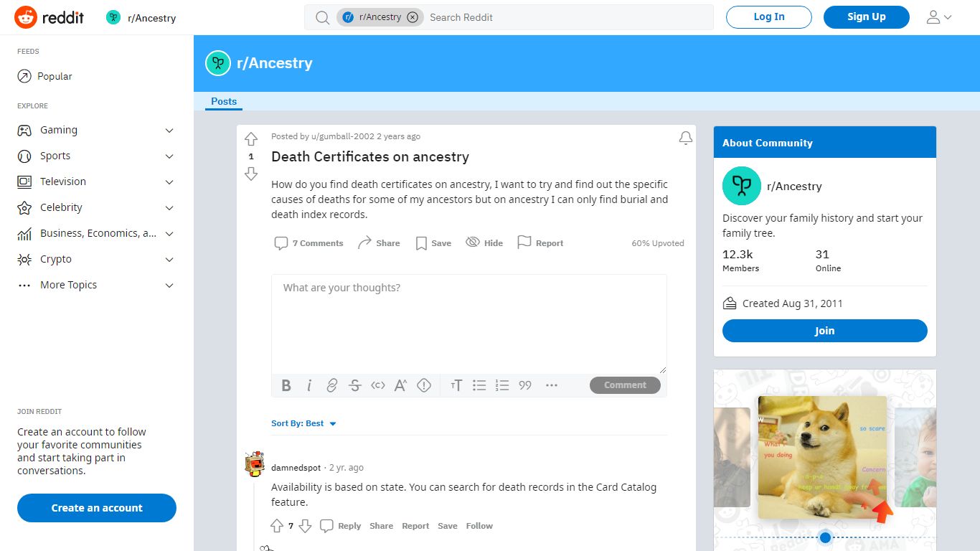This screenshot has width=980, height=551.
Task: Click the Celebrity star icon
Action: pos(24,208)
